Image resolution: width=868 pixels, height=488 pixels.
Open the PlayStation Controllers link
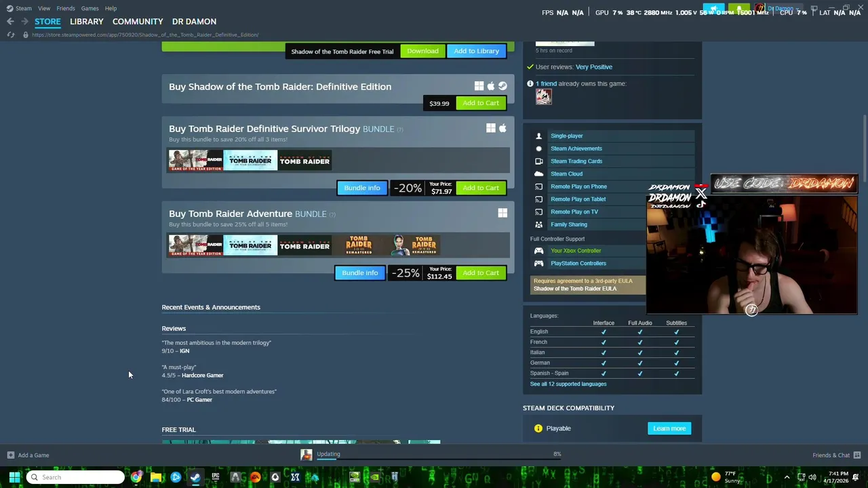point(578,263)
